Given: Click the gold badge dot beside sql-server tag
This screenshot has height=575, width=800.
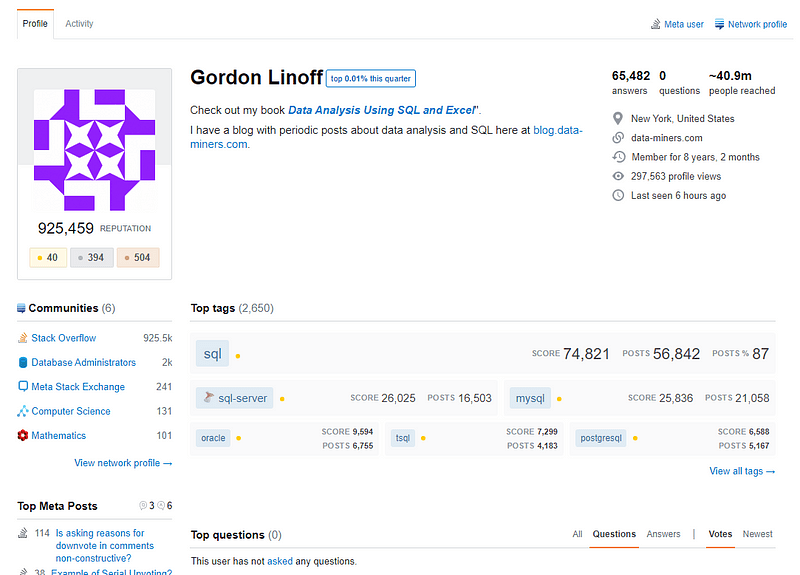Looking at the screenshot, I should click(x=282, y=399).
